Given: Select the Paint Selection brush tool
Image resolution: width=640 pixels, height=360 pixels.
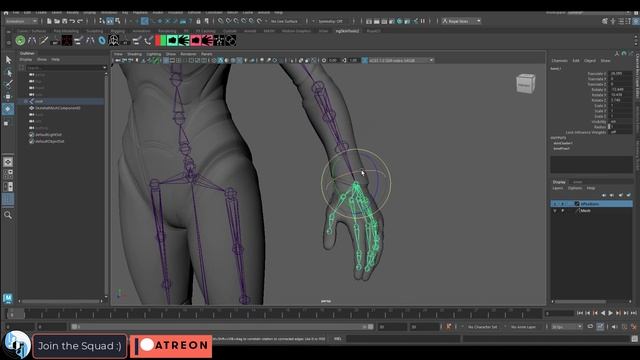Looking at the screenshot, I should (8, 84).
